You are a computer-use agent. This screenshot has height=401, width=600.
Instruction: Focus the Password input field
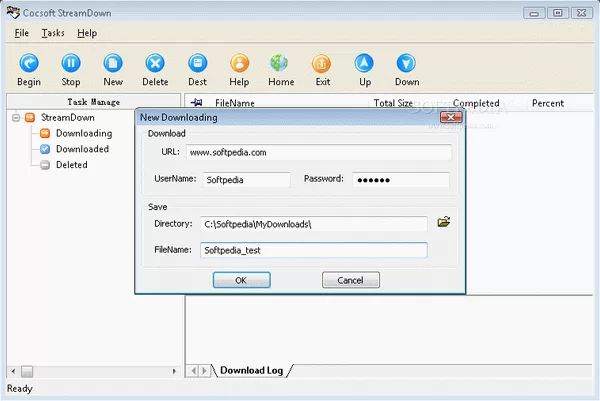pyautogui.click(x=401, y=179)
